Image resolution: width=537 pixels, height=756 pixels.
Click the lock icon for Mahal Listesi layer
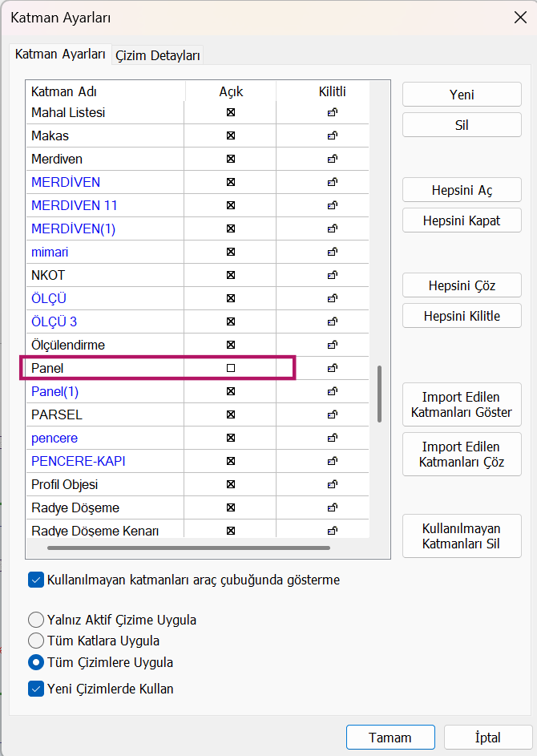332,112
